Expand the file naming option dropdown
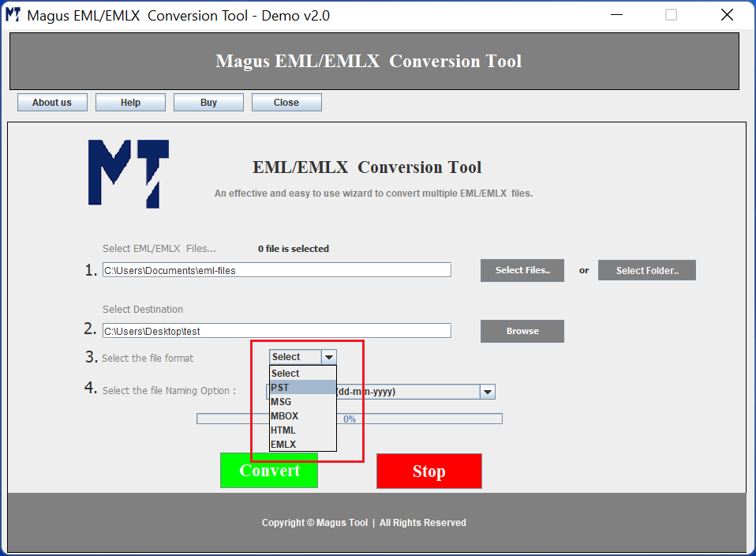The height and width of the screenshot is (556, 756). coord(488,392)
